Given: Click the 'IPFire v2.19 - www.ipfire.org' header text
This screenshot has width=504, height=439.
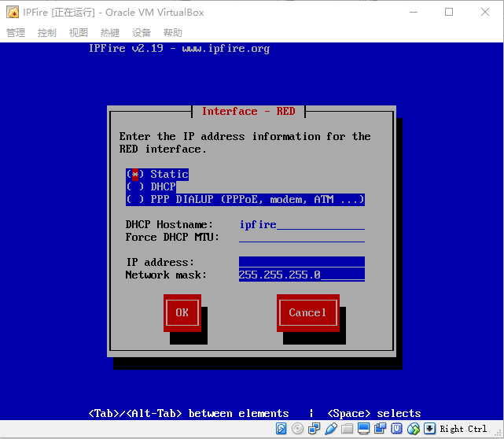Looking at the screenshot, I should (x=179, y=49).
